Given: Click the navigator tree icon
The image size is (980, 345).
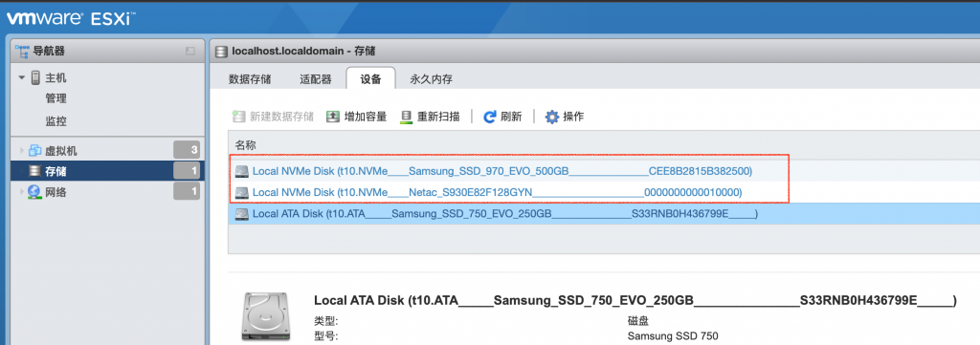Looking at the screenshot, I should pyautogui.click(x=23, y=52).
